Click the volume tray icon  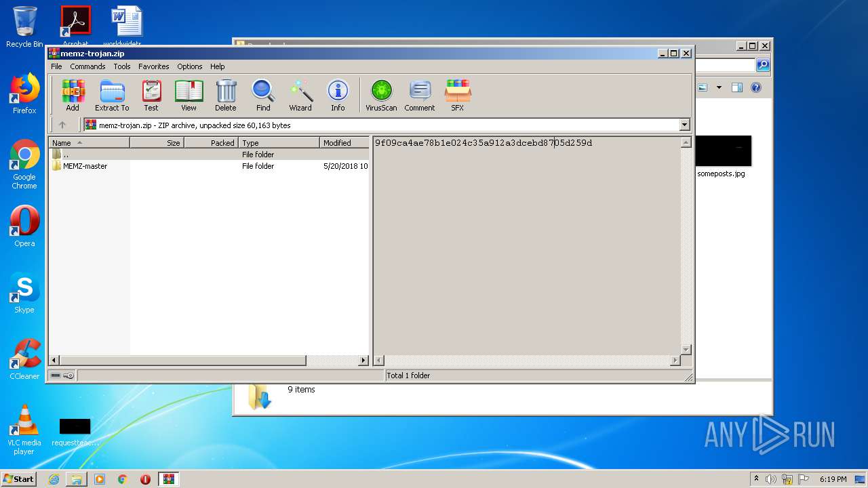(771, 479)
